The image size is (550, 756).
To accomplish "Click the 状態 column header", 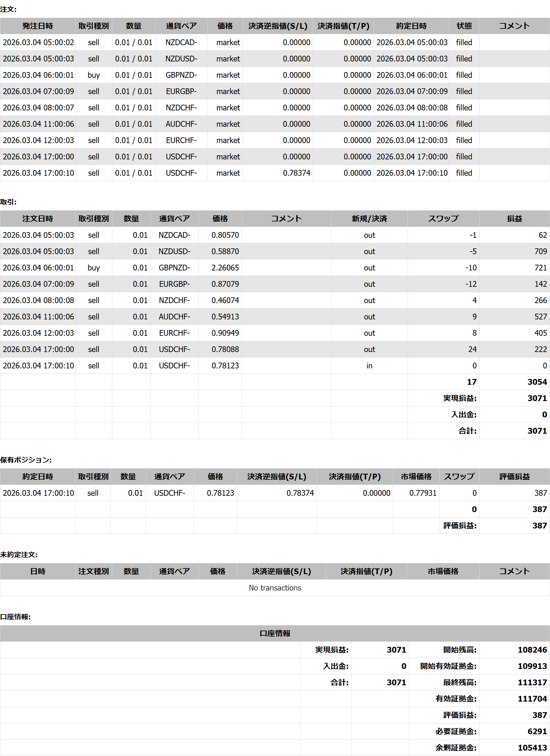I will pyautogui.click(x=464, y=26).
